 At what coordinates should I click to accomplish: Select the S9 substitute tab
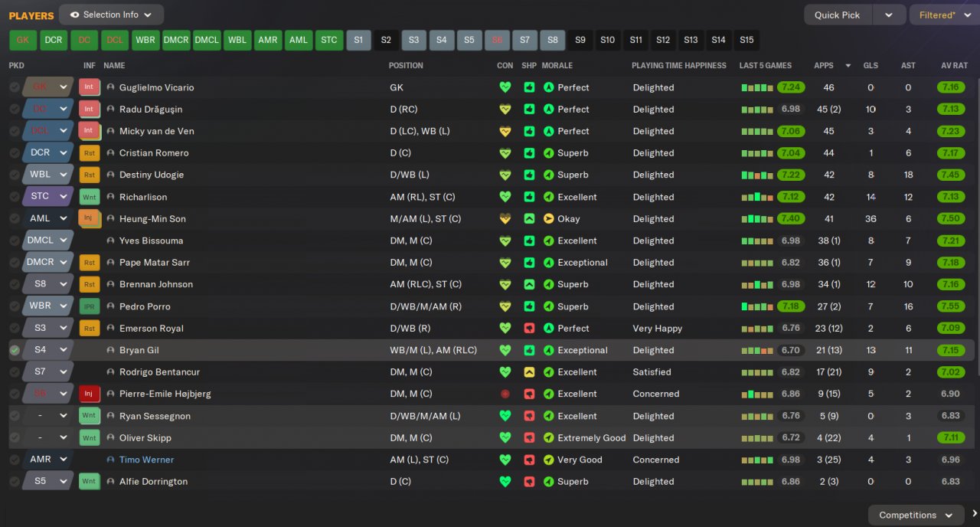(x=580, y=41)
